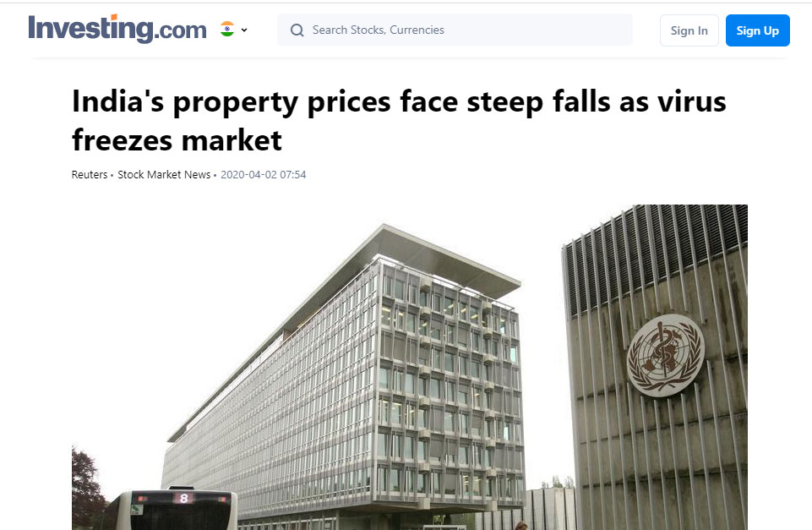Open the Sign In button

pyautogui.click(x=689, y=30)
